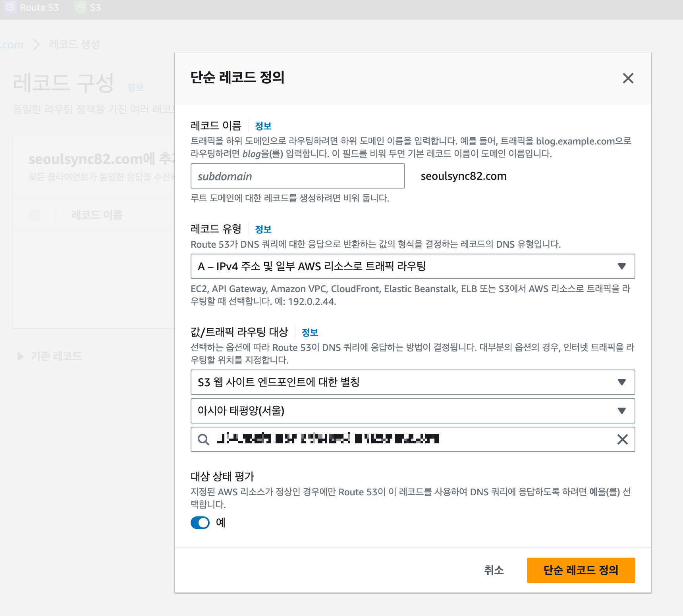Click the S3 endpoint search field
This screenshot has height=616, width=683.
click(x=413, y=439)
